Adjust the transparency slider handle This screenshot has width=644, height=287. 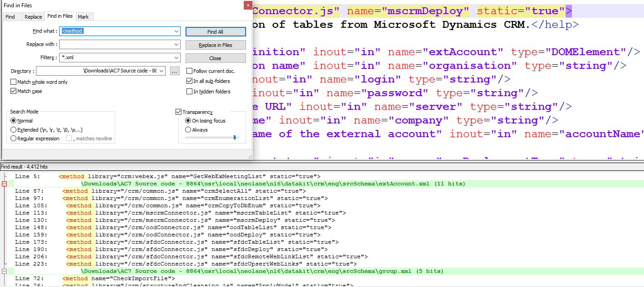coord(235,137)
